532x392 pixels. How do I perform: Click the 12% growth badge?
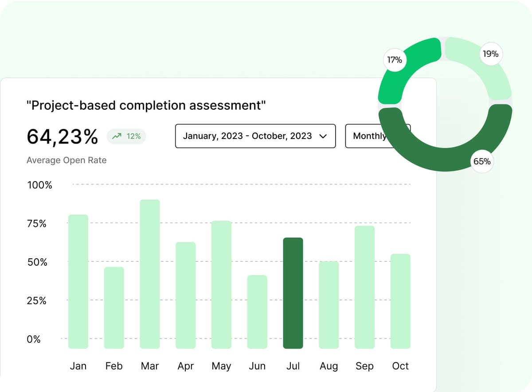(x=127, y=136)
